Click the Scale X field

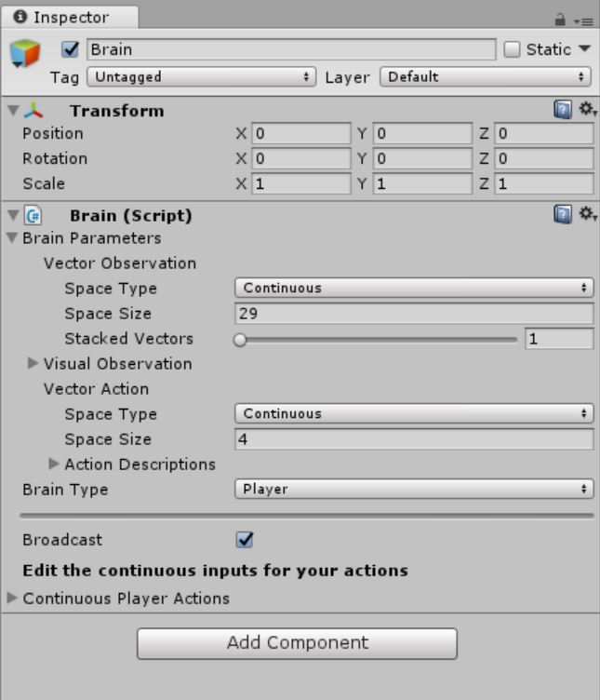[301, 183]
